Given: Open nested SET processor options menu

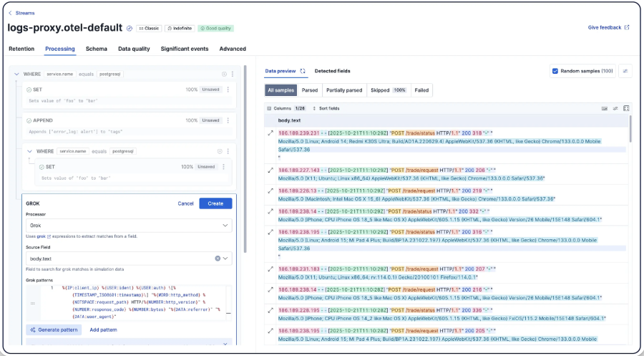Looking at the screenshot, I should tap(224, 166).
